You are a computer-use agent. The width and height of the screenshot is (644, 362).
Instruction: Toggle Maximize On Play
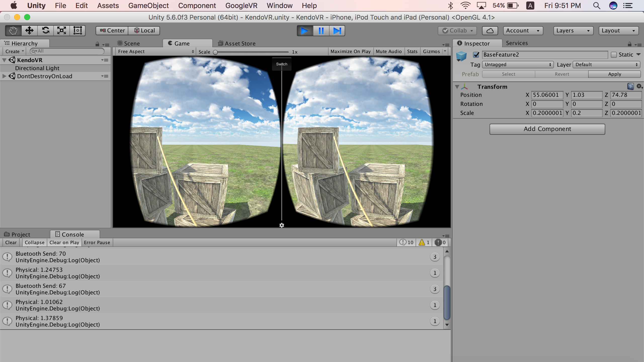tap(350, 51)
